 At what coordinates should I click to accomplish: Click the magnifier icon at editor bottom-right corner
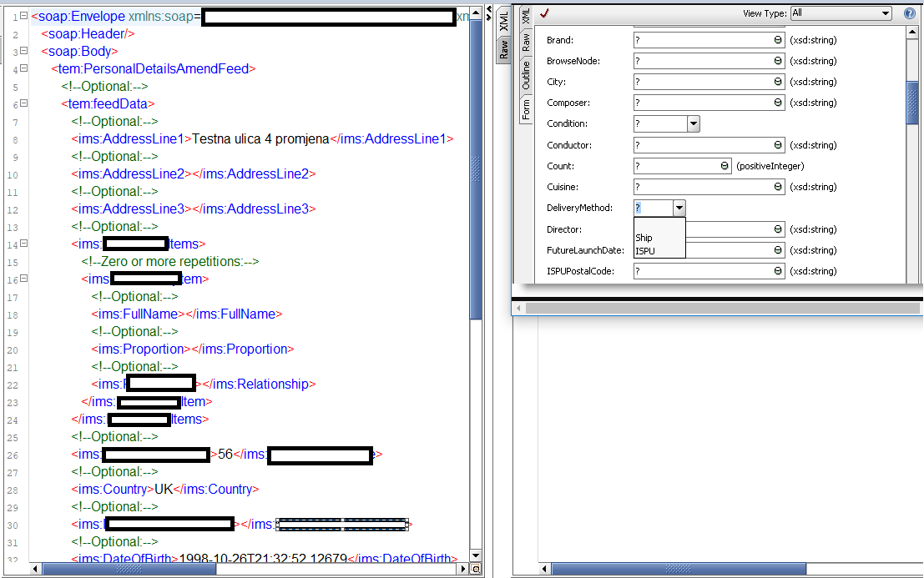[476, 569]
